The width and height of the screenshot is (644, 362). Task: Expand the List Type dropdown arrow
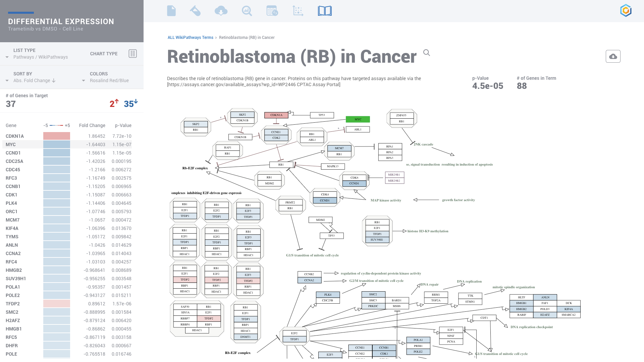[7, 57]
